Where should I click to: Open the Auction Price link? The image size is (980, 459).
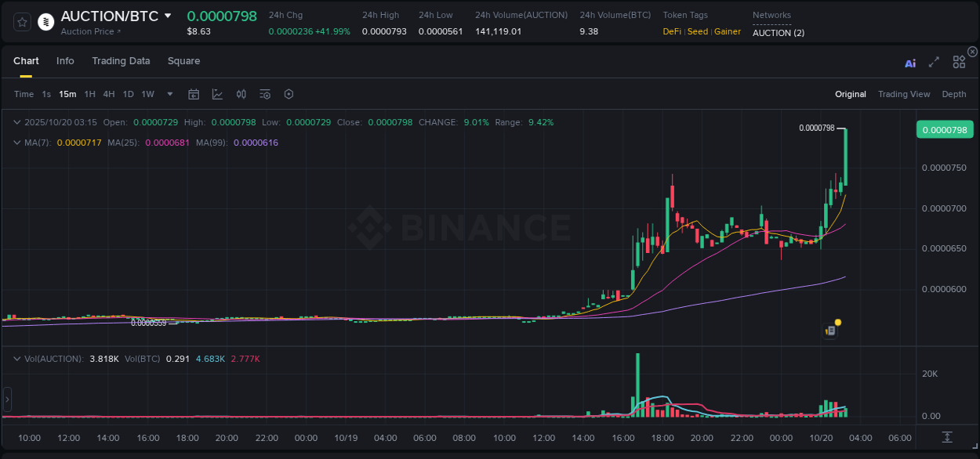coord(89,32)
